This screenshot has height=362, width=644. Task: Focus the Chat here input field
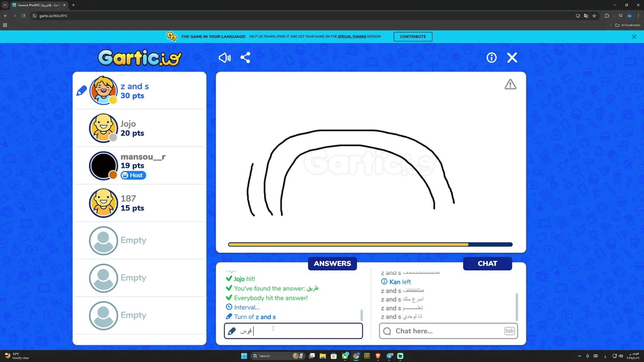pyautogui.click(x=448, y=331)
